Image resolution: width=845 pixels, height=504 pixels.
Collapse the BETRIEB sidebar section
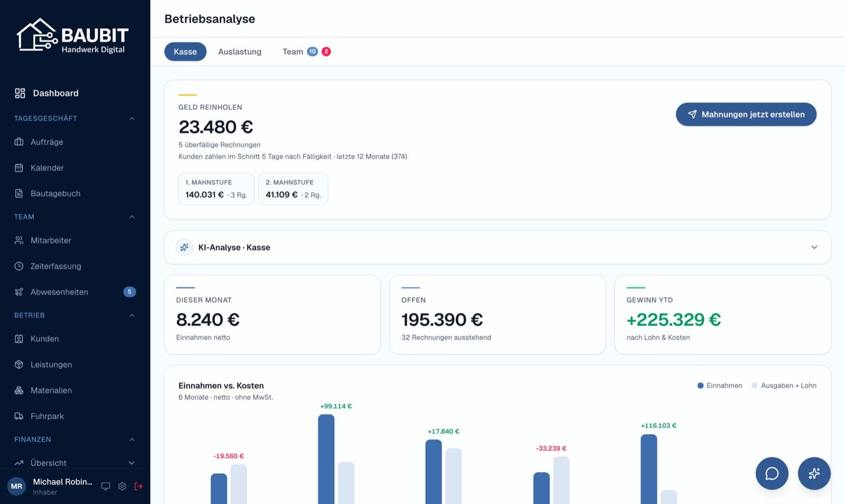pyautogui.click(x=132, y=315)
